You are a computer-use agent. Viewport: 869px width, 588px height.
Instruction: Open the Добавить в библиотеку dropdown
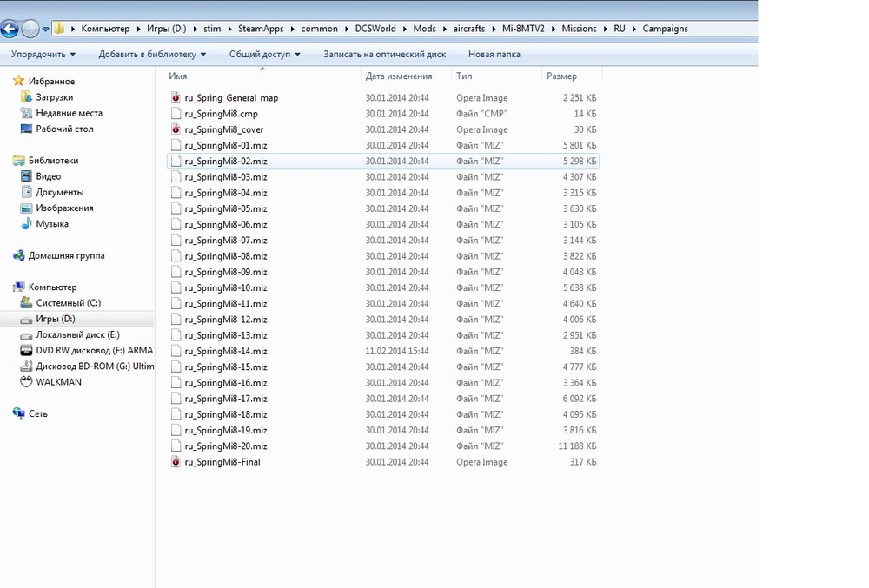[x=152, y=54]
